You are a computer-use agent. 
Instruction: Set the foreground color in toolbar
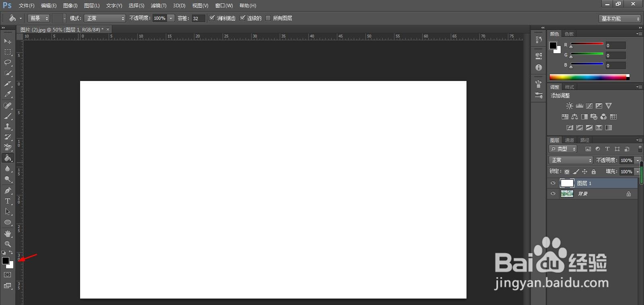coord(6,261)
